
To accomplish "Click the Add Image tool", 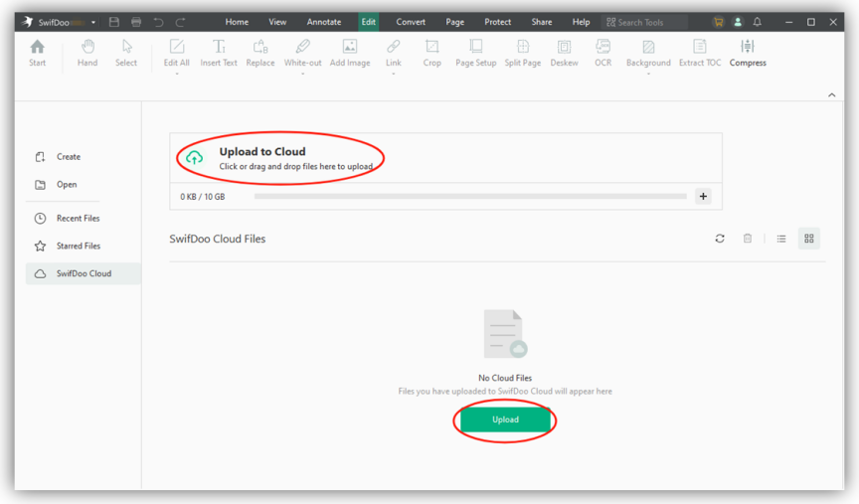I will pos(350,53).
